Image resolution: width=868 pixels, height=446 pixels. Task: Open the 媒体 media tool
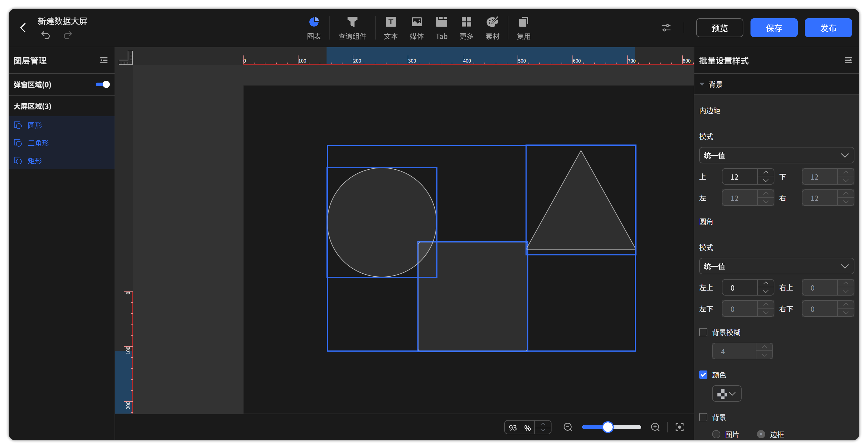click(x=417, y=28)
